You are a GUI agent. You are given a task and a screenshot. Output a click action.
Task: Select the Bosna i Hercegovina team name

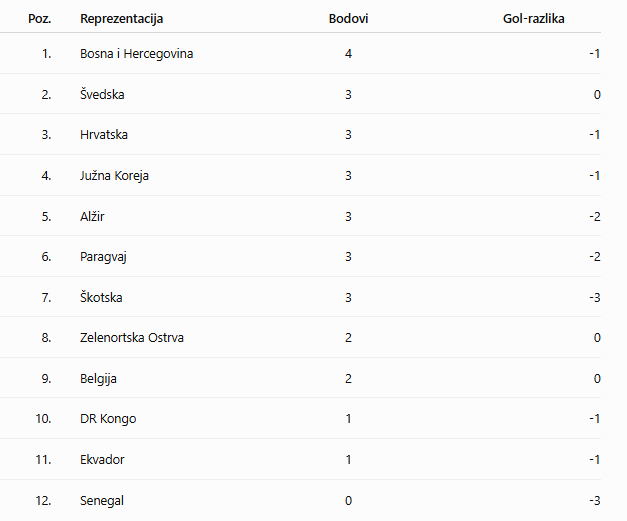(x=136, y=54)
